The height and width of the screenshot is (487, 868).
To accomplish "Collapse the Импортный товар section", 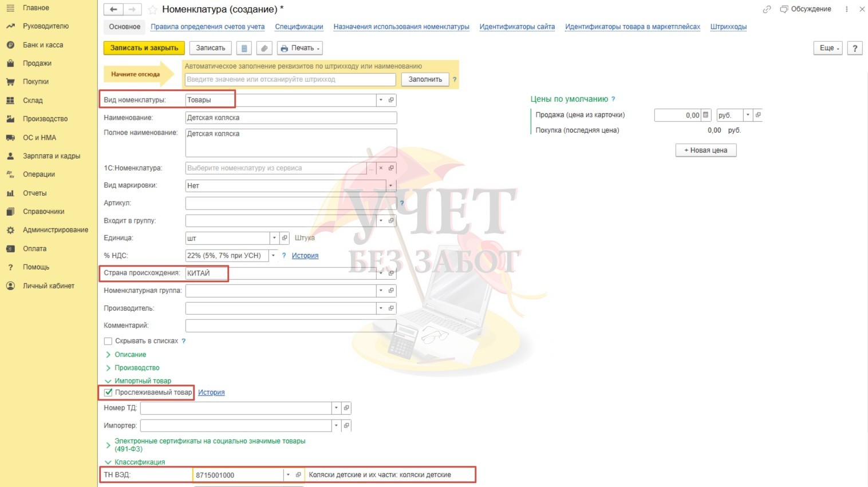I will 142,381.
